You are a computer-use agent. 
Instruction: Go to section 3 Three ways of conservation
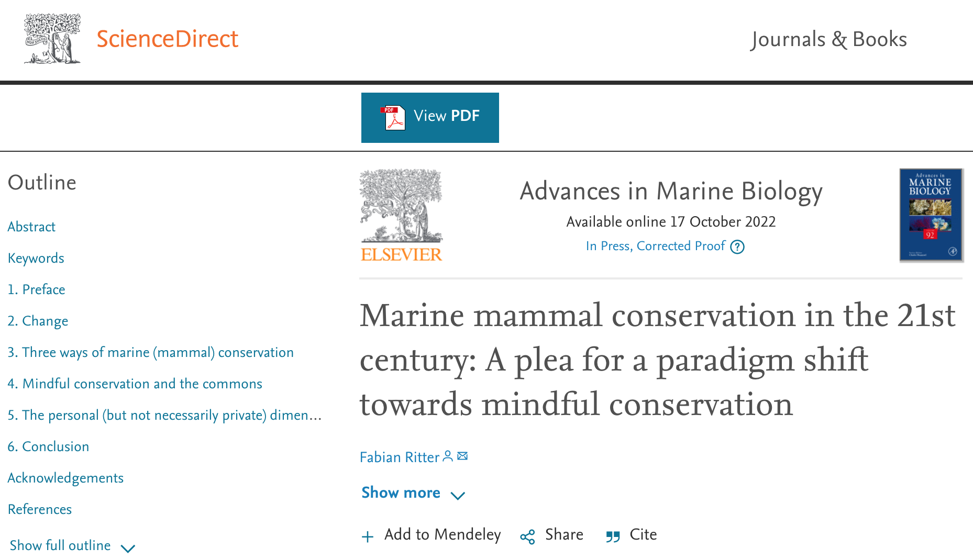(x=150, y=352)
